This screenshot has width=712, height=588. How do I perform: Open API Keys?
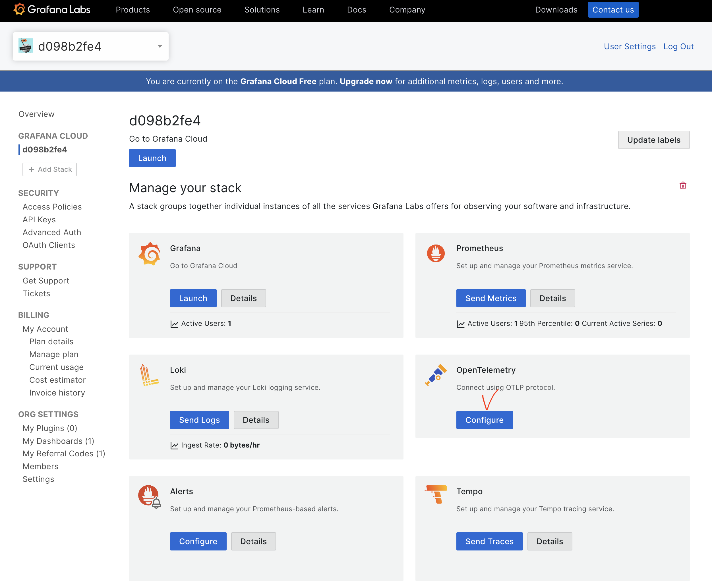(x=39, y=220)
